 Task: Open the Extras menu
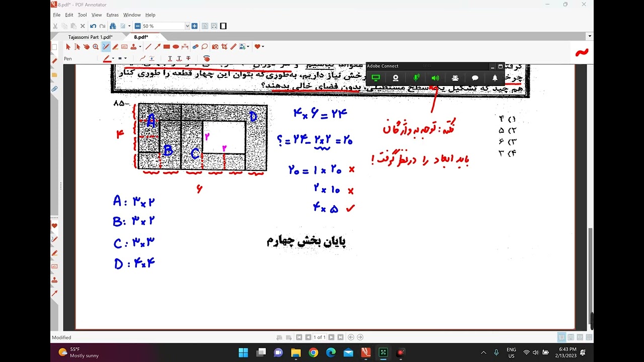pos(113,15)
